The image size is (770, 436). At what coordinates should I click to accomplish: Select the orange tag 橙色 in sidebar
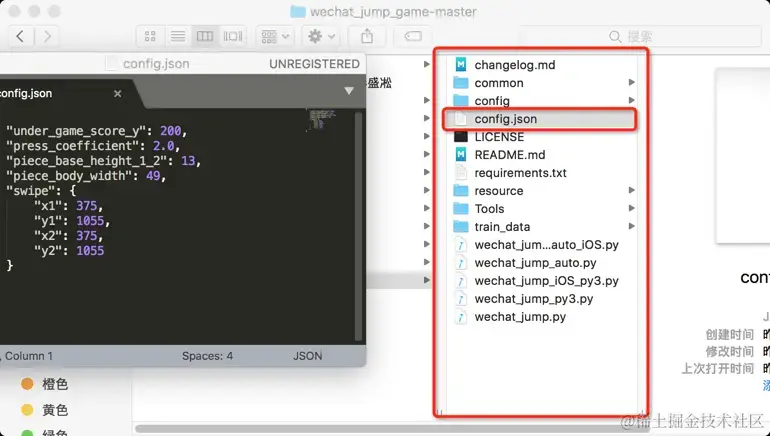pos(45,384)
